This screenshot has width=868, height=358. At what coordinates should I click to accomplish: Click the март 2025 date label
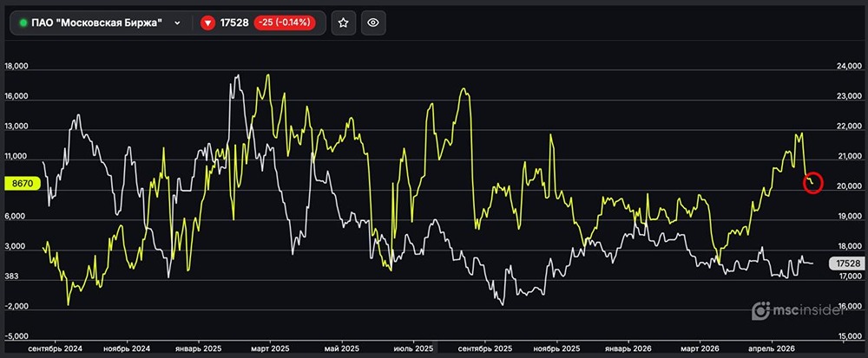tap(270, 349)
